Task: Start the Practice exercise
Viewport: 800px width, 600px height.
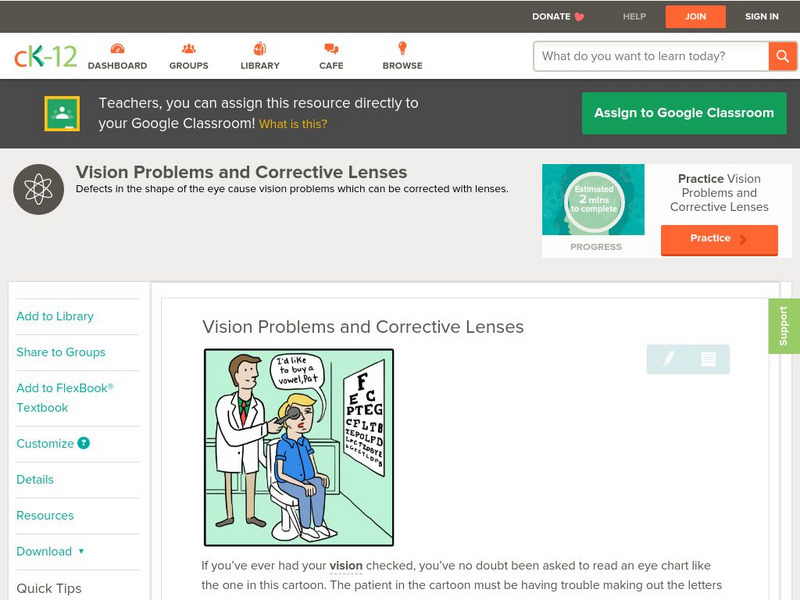Action: [x=719, y=238]
